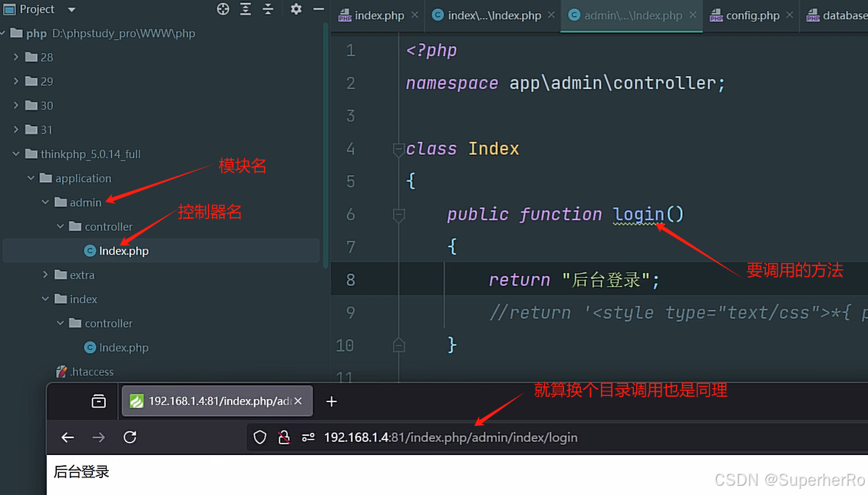Click the Project panel vertical scrollbar

point(325,144)
